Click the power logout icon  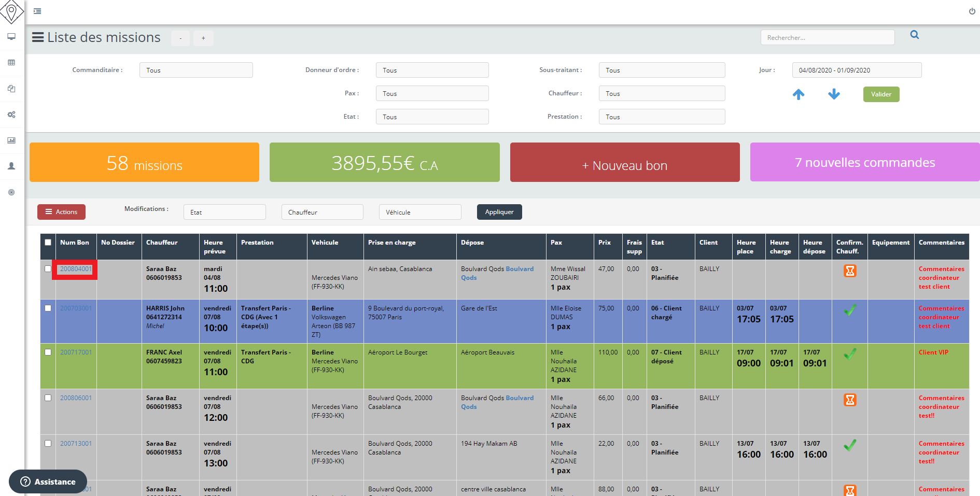[972, 11]
